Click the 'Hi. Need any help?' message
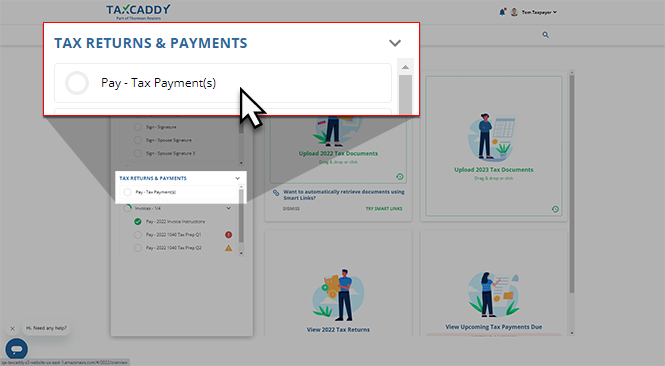This screenshot has width=665, height=366. coord(46,328)
